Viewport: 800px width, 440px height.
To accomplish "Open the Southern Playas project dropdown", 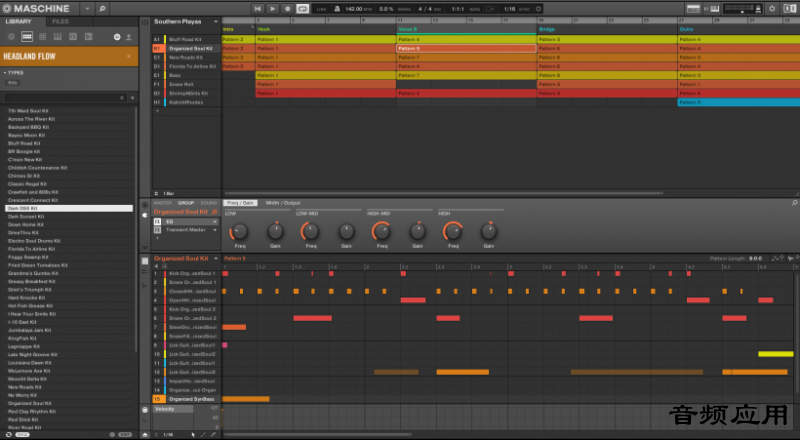I will pyautogui.click(x=216, y=21).
